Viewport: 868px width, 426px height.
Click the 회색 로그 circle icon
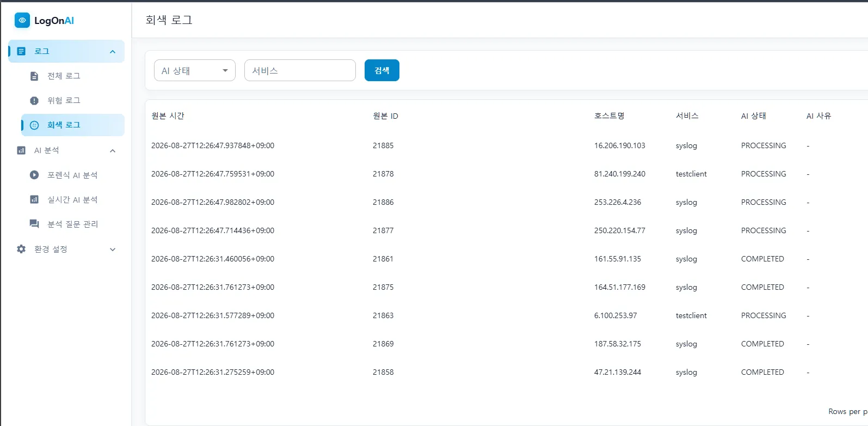(34, 125)
